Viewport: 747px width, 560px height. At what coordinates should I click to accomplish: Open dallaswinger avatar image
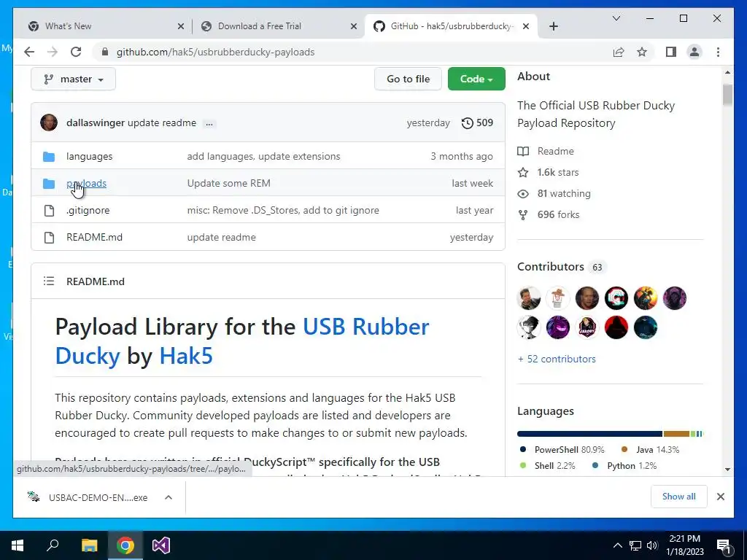(x=49, y=122)
